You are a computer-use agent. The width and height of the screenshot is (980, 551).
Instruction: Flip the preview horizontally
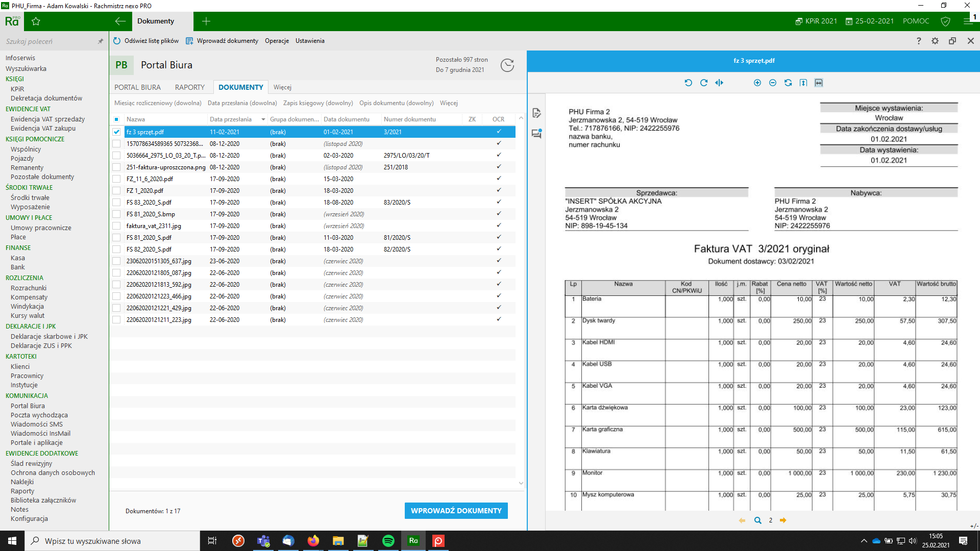(719, 83)
